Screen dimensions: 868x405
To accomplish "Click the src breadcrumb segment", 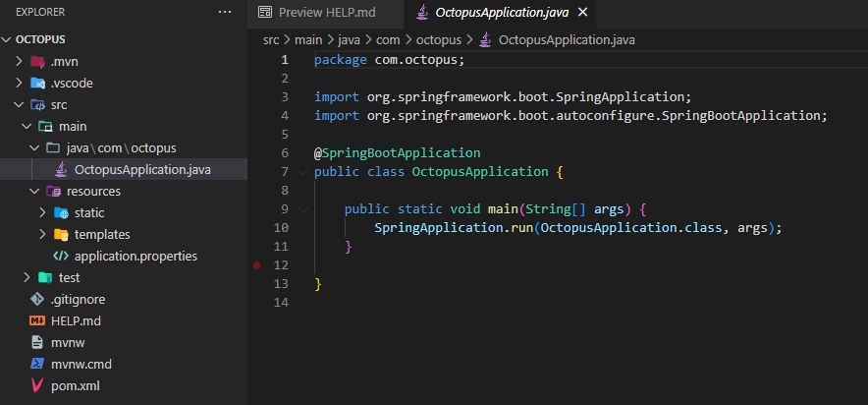I will tap(271, 40).
